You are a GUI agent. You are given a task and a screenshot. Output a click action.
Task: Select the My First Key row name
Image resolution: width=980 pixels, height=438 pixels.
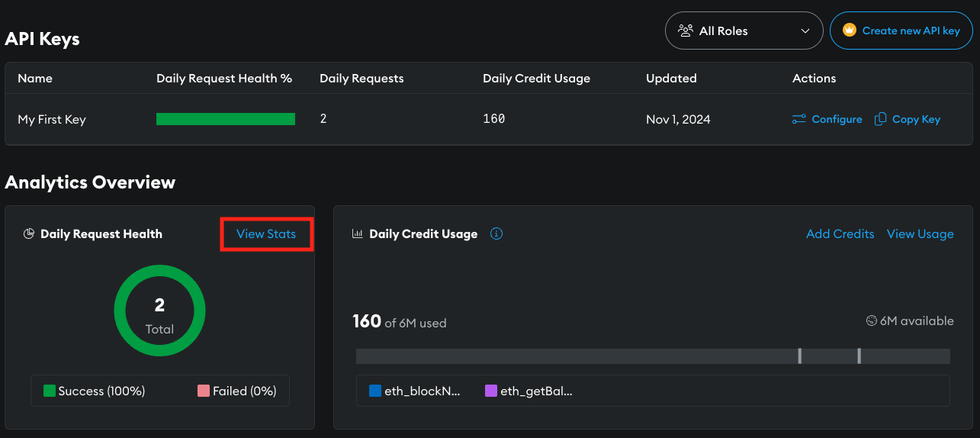click(52, 119)
